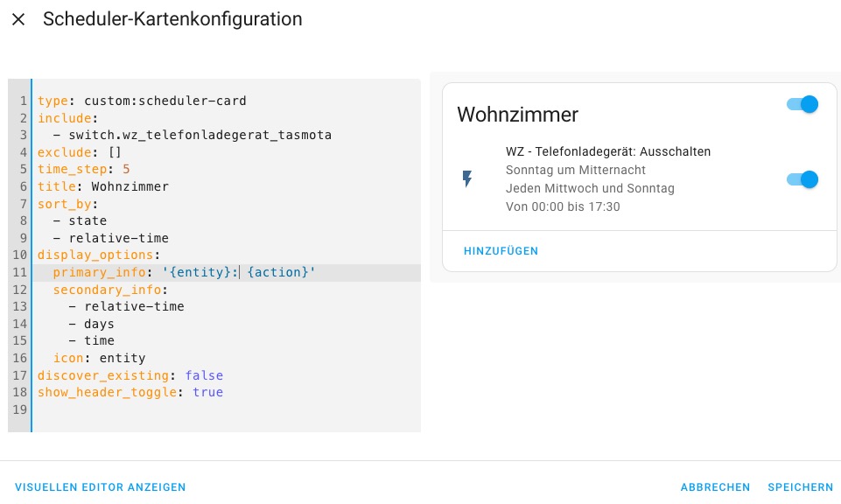Disable the WZ Telefonladegerät schedule toggle
This screenshot has width=841, height=504.
[x=802, y=179]
